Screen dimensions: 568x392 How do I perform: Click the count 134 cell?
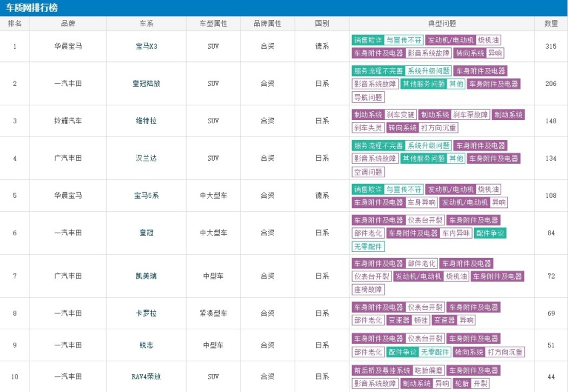551,158
